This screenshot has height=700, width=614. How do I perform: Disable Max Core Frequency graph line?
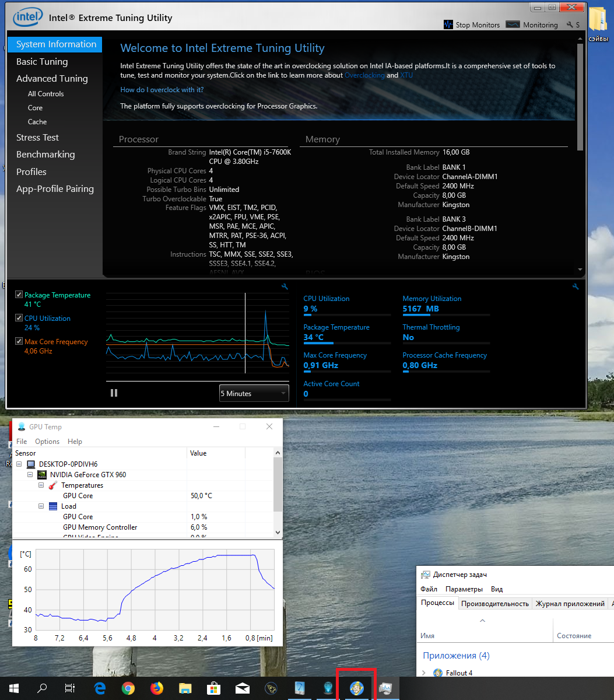[x=19, y=341]
